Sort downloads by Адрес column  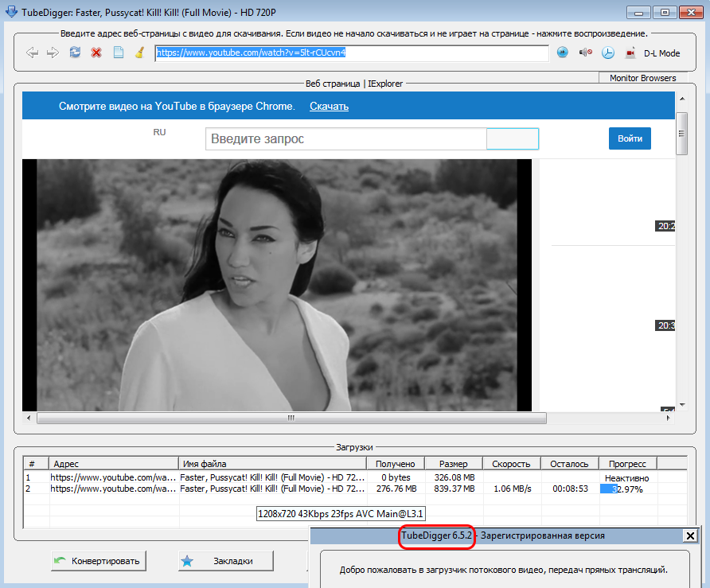pyautogui.click(x=114, y=464)
